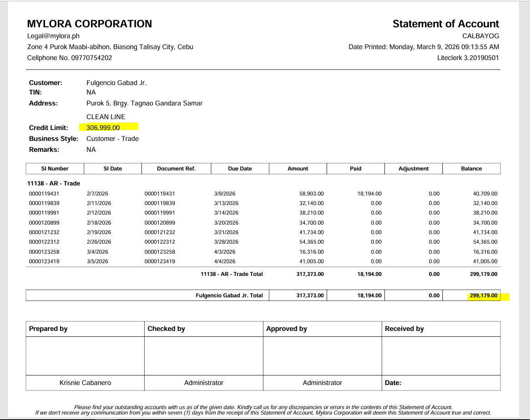Select the highlighted total balance 299,179.00
530x420 pixels.
(483, 295)
